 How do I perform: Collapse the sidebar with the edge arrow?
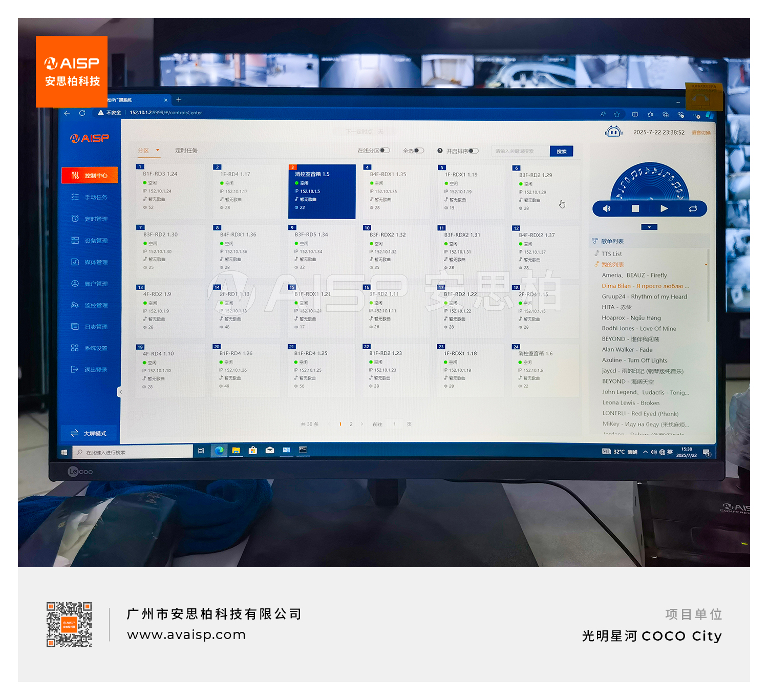point(120,392)
